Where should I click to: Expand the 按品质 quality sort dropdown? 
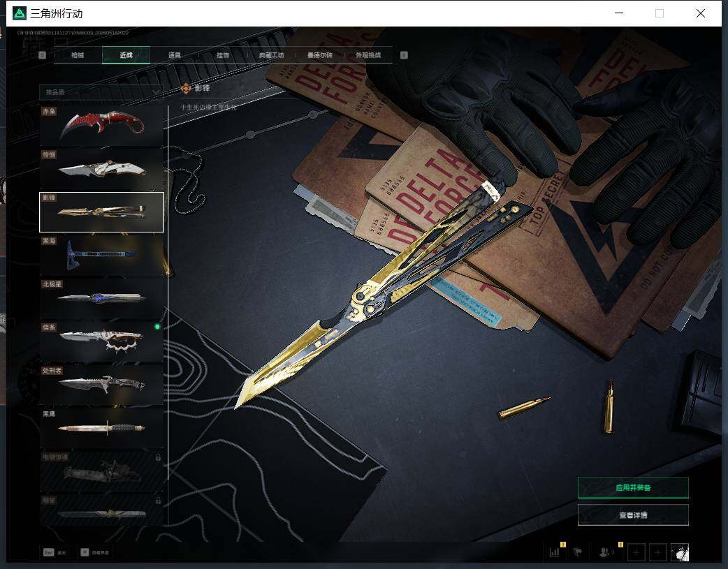[x=101, y=92]
